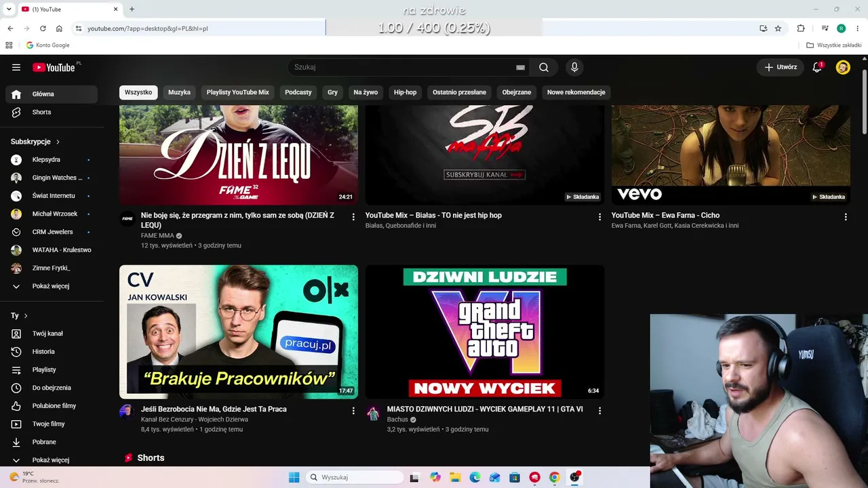Play the Grand Theft Auto VI thumbnail
868x488 pixels.
click(x=485, y=331)
